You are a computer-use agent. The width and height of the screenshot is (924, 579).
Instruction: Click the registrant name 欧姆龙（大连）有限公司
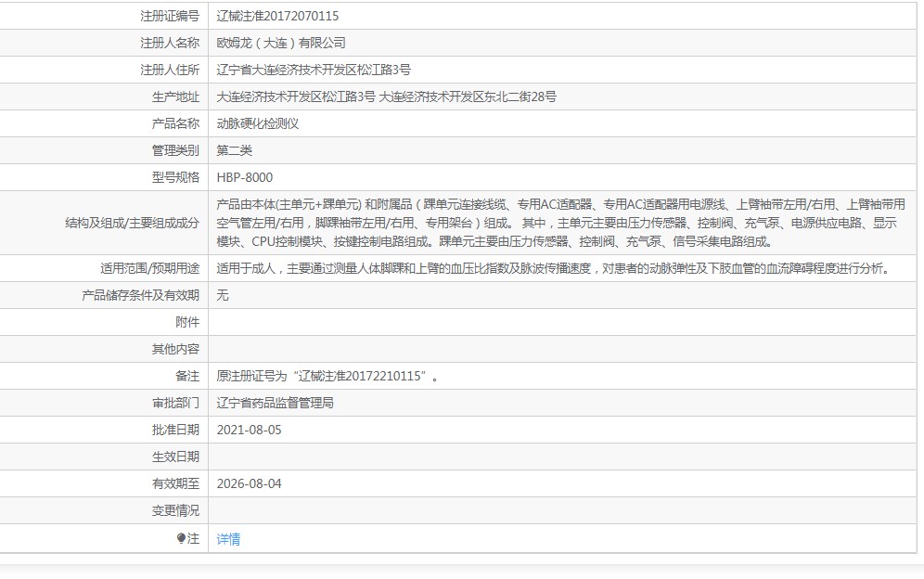click(x=281, y=43)
